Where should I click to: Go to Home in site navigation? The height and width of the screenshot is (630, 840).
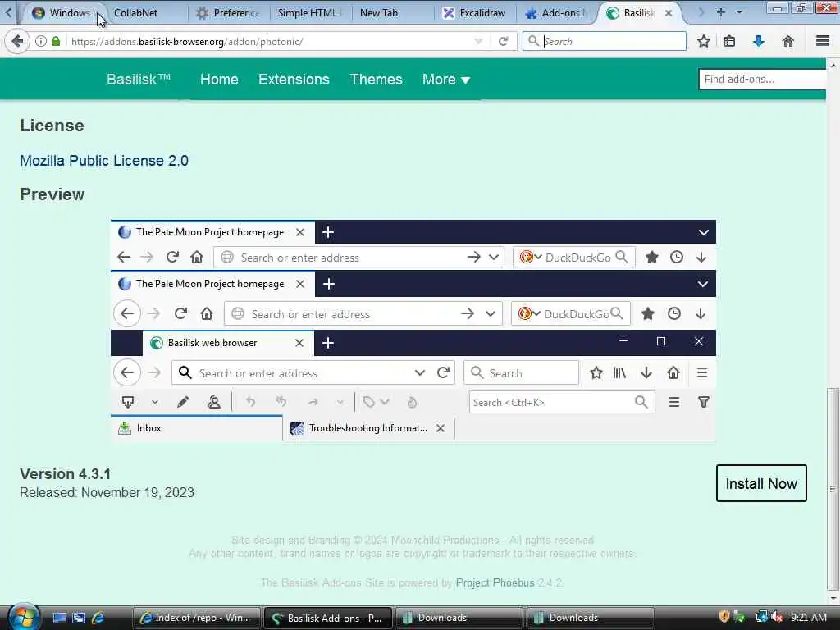pos(219,80)
